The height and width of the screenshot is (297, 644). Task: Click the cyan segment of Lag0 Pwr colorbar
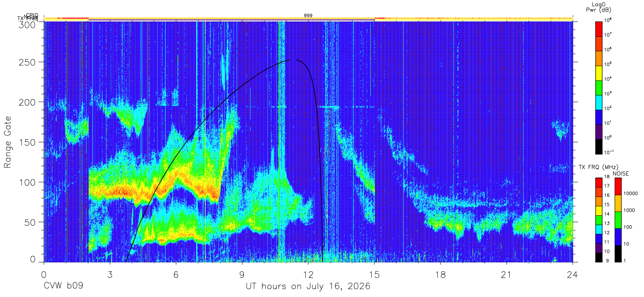(599, 101)
